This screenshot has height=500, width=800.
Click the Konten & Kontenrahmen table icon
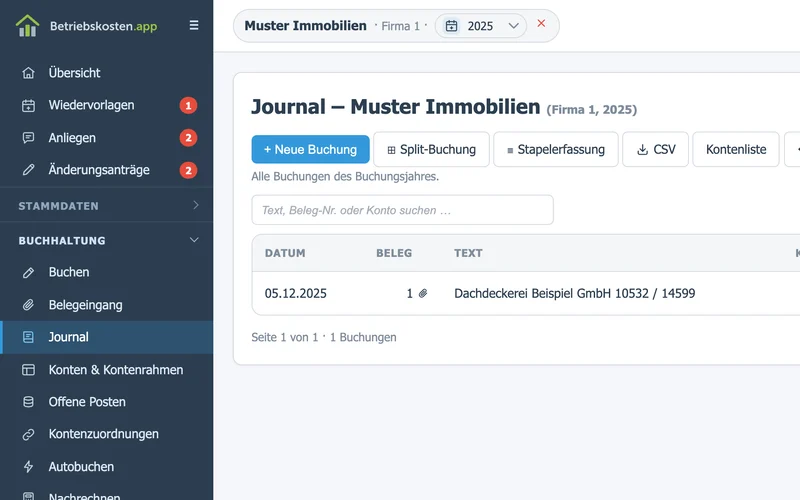[29, 370]
